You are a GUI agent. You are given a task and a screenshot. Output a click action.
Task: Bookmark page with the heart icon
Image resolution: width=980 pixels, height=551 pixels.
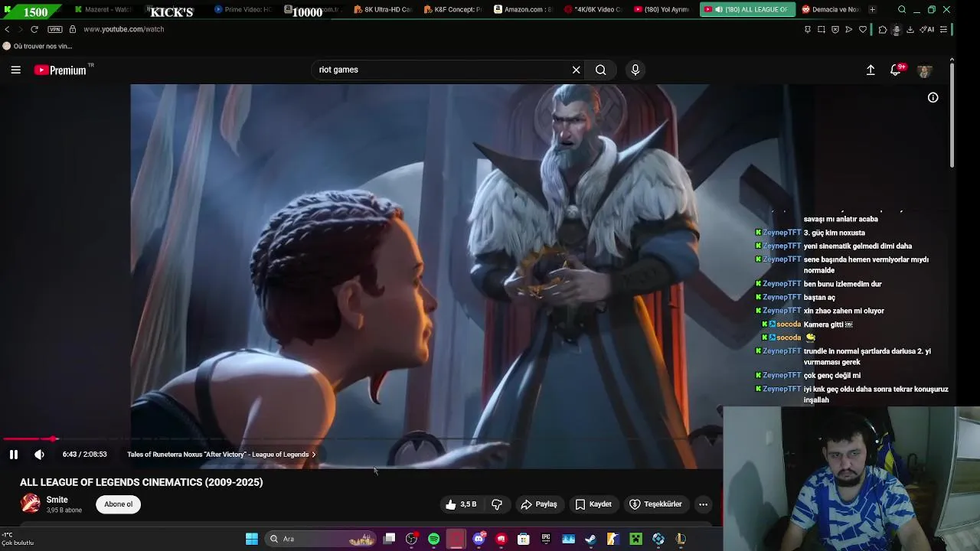point(863,29)
